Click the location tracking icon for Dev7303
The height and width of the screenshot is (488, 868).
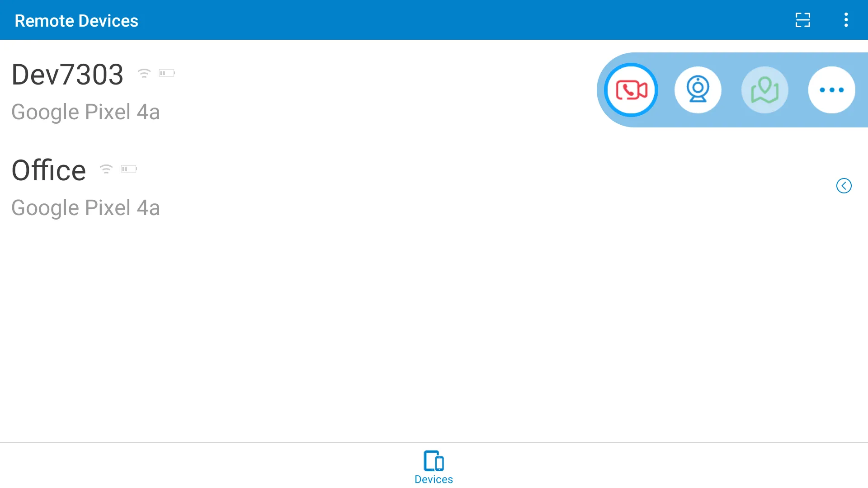765,89
